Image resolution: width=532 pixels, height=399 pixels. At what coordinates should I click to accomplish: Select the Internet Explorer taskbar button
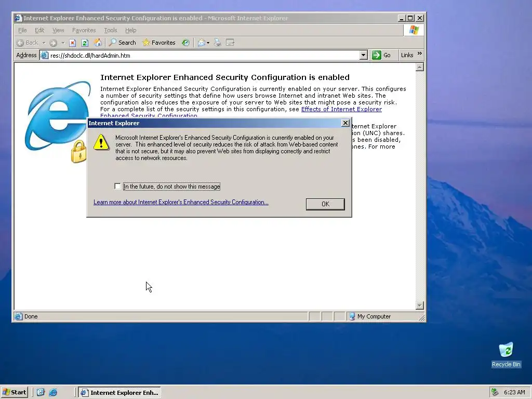tap(119, 393)
